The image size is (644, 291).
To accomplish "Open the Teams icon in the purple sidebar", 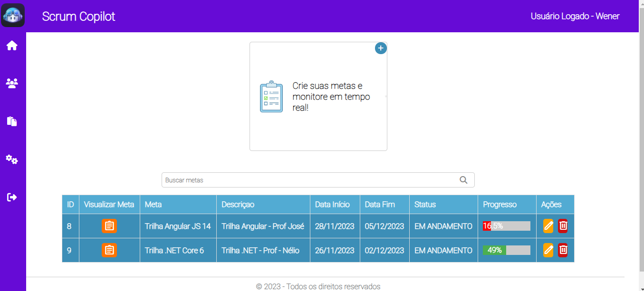I will click(x=12, y=83).
